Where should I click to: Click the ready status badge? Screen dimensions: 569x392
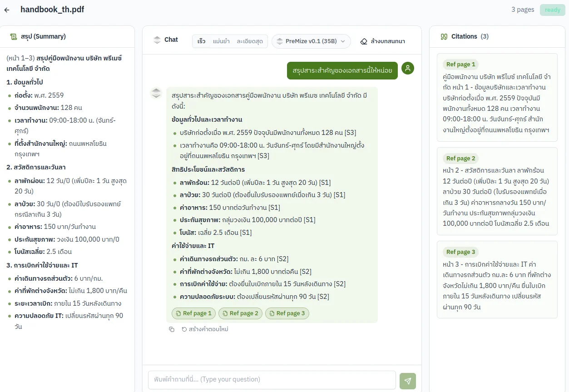[x=552, y=10]
